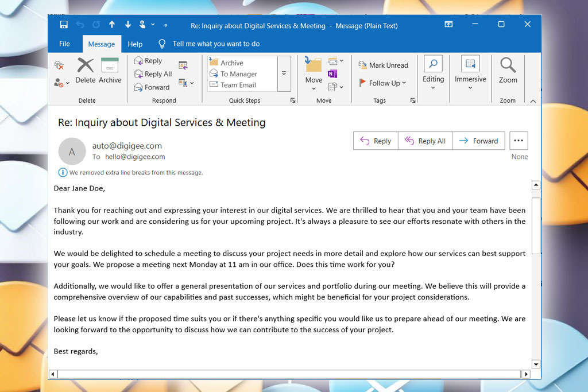Expand the Quick Steps gallery
Screen dimensions: 588x392
click(x=284, y=73)
